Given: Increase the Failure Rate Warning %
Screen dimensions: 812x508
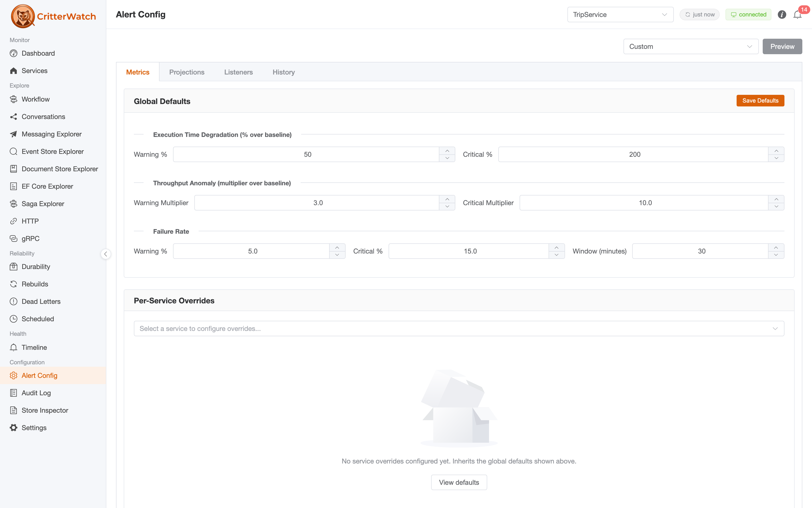Looking at the screenshot, I should pyautogui.click(x=337, y=248).
